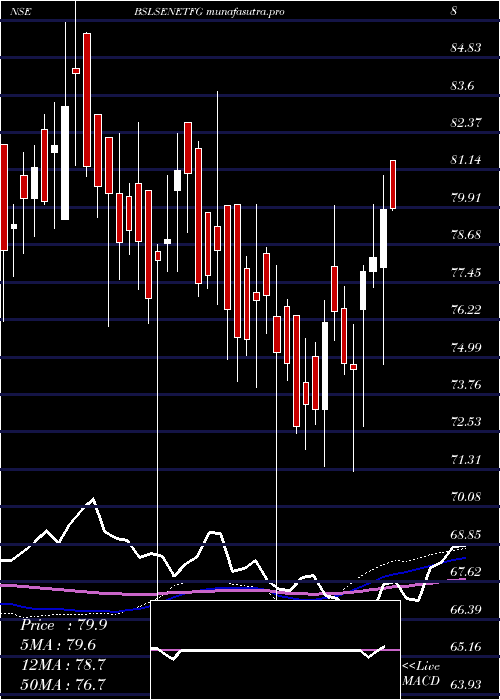Select the 77.45 price axis label
500x700 pixels.
[x=466, y=272]
